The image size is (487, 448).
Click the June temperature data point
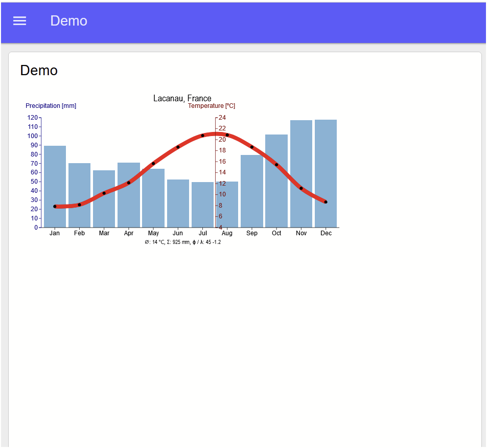point(178,147)
